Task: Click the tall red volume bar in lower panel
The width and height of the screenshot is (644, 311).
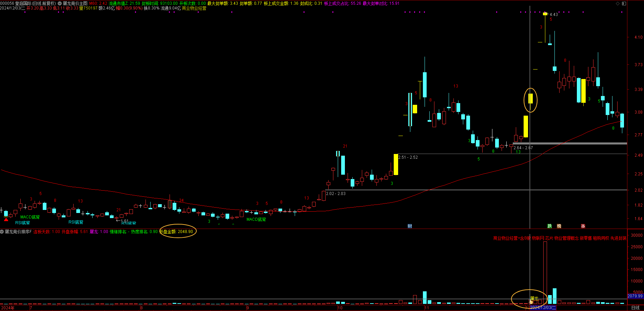Action: tap(545, 273)
